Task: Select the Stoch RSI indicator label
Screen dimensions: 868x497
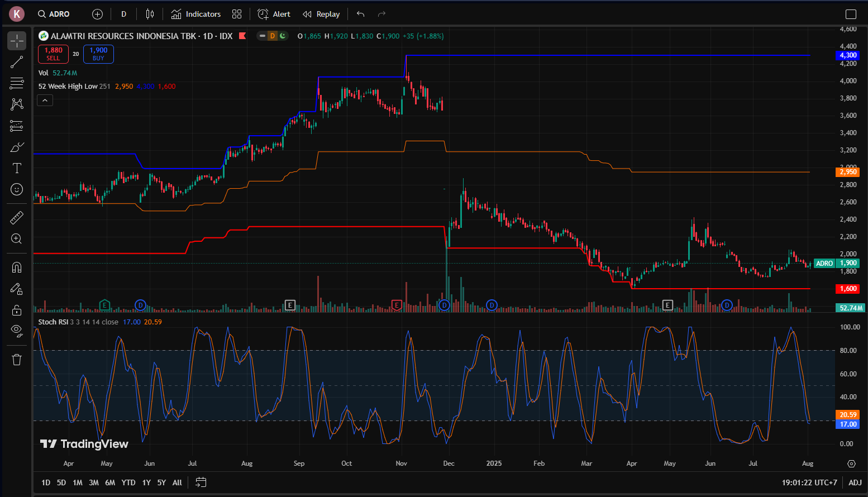Action: [x=53, y=322]
